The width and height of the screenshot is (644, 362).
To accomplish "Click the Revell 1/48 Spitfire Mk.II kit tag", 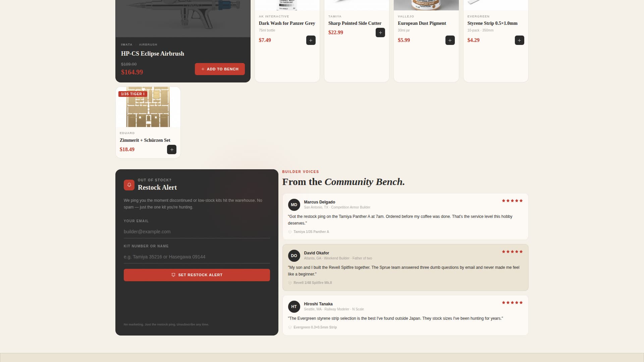I will point(313,283).
